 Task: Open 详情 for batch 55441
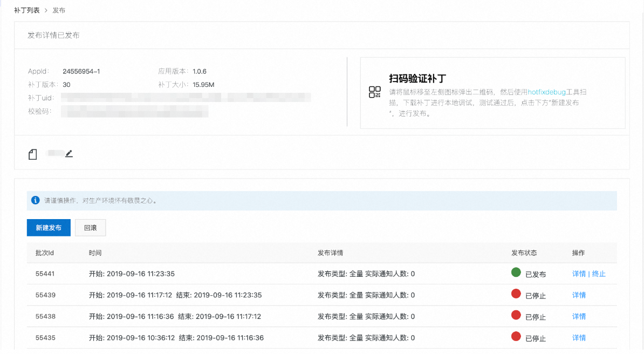[579, 274]
